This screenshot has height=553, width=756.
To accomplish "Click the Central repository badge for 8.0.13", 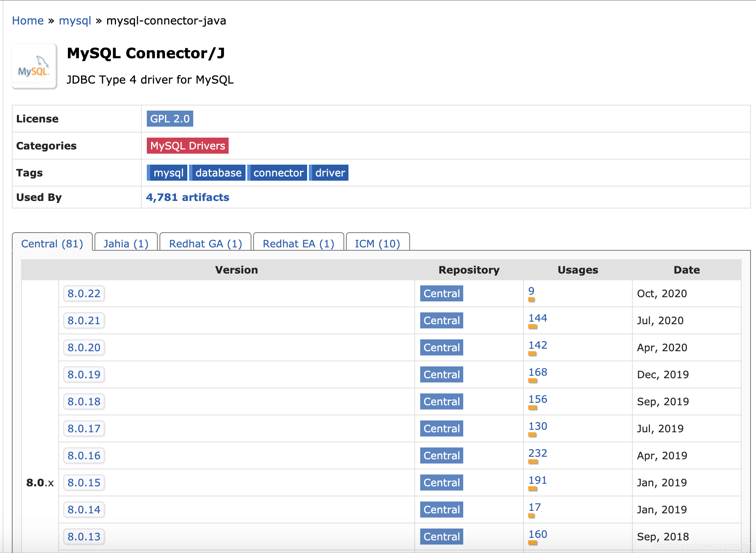I will [442, 537].
